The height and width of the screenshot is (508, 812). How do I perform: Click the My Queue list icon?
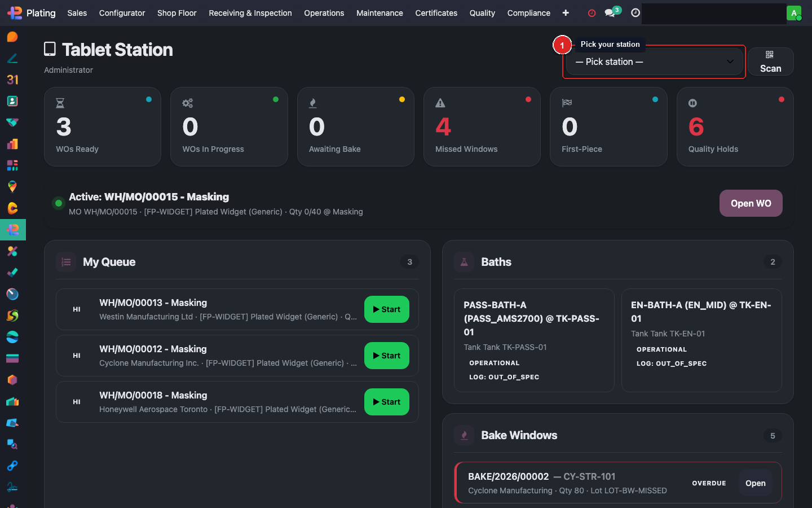[66, 262]
